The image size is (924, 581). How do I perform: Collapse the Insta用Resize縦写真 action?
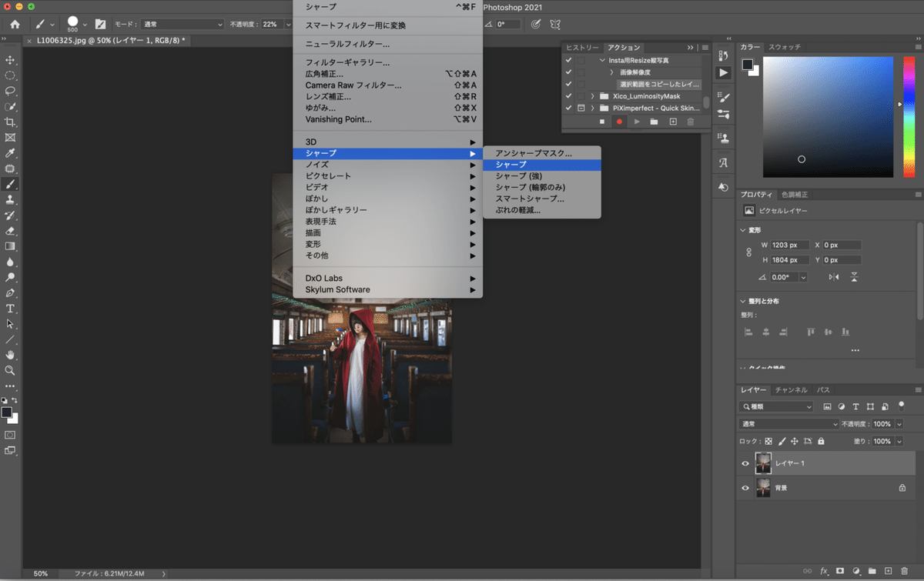[602, 60]
